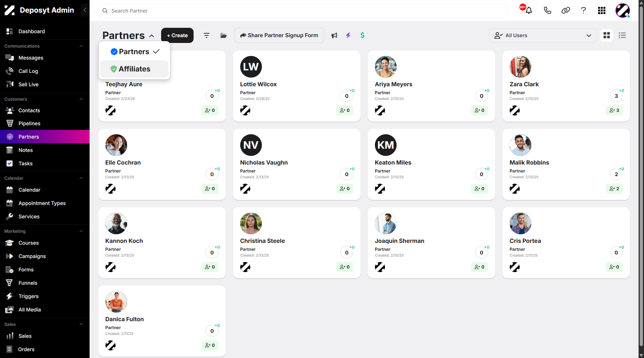Image resolution: width=644 pixels, height=358 pixels.
Task: Click Lottie Wilcox's LW avatar
Action: pyautogui.click(x=251, y=67)
